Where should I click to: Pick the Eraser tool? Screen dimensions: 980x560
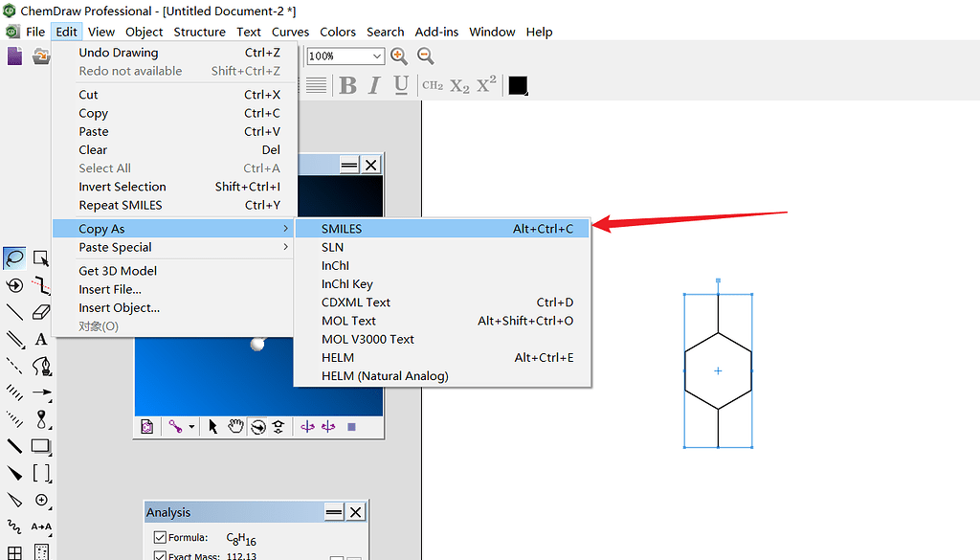tap(40, 312)
